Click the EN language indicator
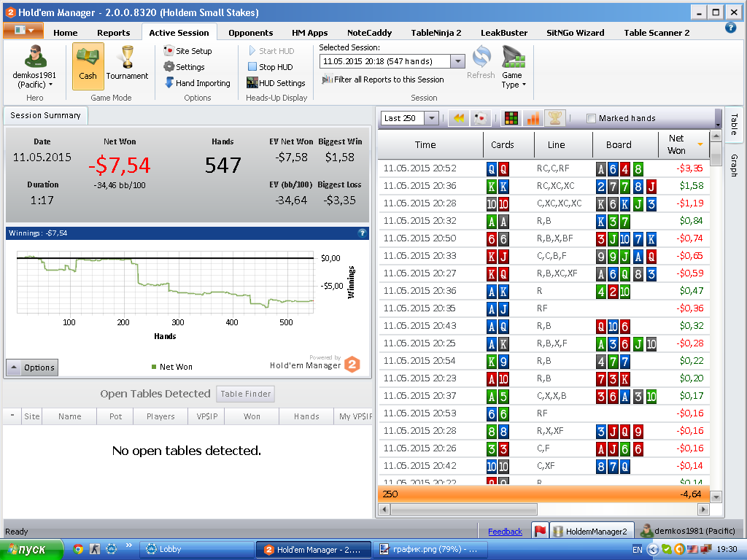The height and width of the screenshot is (560, 747). (x=638, y=550)
